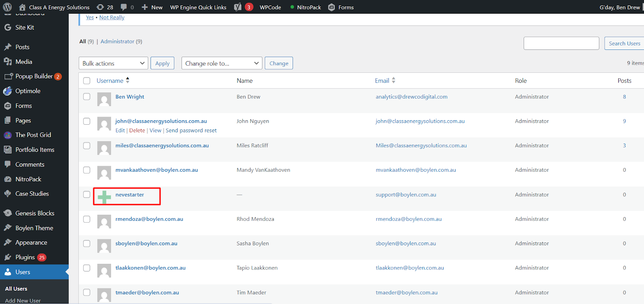The height and width of the screenshot is (304, 644).
Task: Click the Forms icon in the admin bar
Action: click(x=332, y=7)
